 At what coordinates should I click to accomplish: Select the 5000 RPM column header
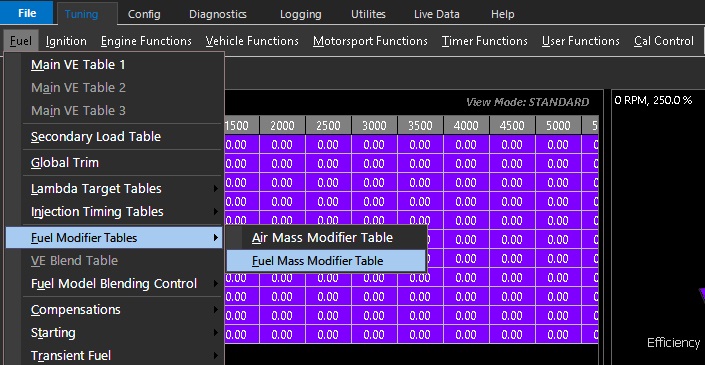(x=558, y=126)
